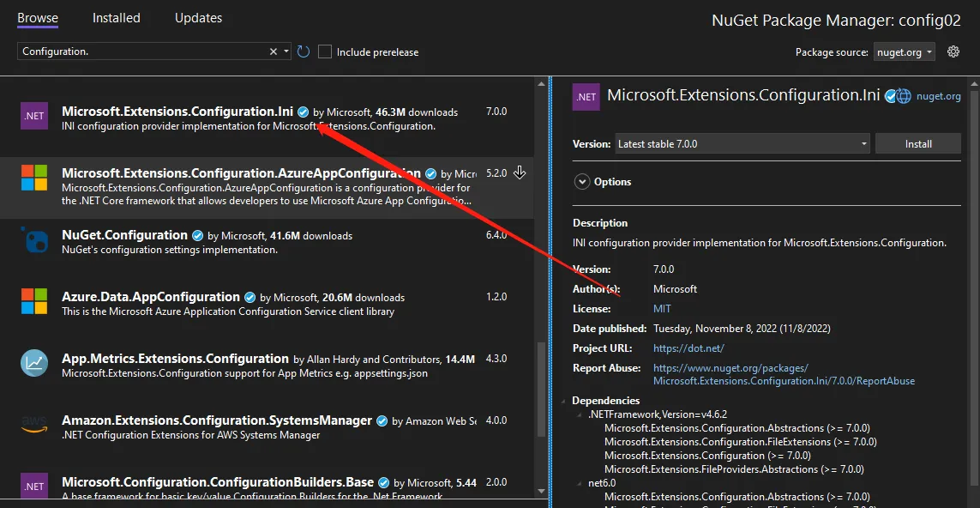The height and width of the screenshot is (508, 980).
Task: Click the verified badge next to AzureAppConfiguration
Action: [430, 173]
